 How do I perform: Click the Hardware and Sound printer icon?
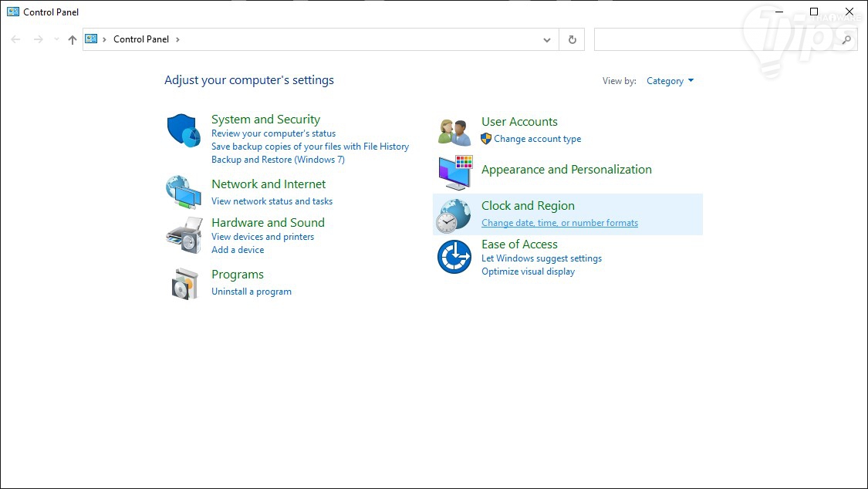(x=184, y=235)
